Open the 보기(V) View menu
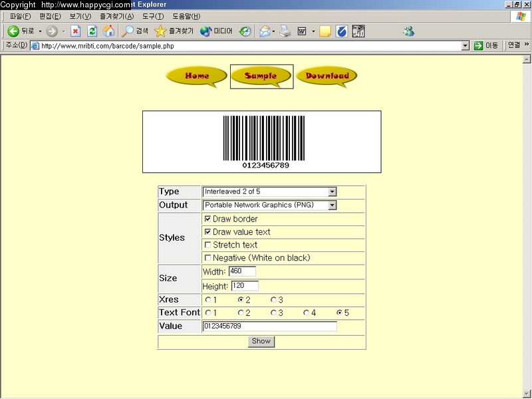The width and height of the screenshot is (532, 399). point(80,16)
